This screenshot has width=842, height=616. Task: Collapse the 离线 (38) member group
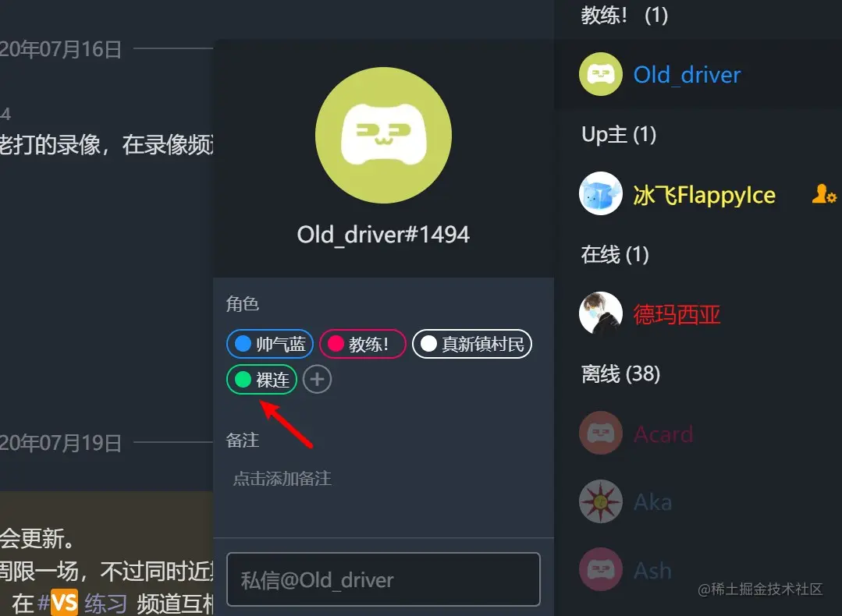(620, 373)
